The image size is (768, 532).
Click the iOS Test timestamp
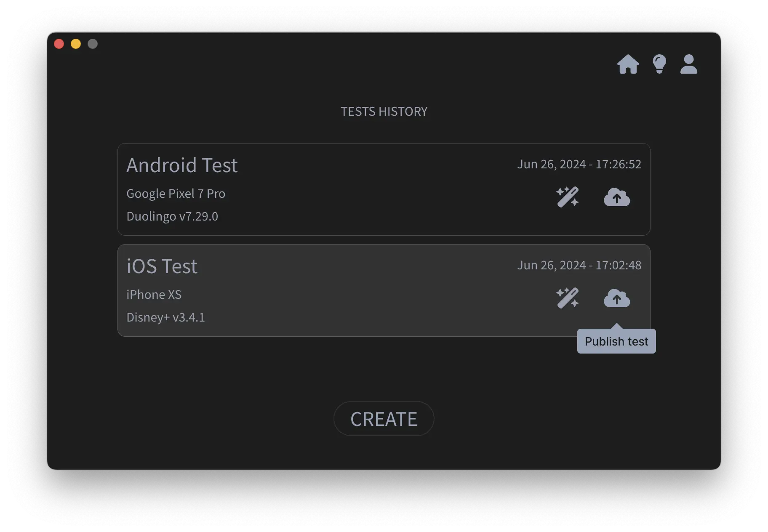[x=579, y=265]
